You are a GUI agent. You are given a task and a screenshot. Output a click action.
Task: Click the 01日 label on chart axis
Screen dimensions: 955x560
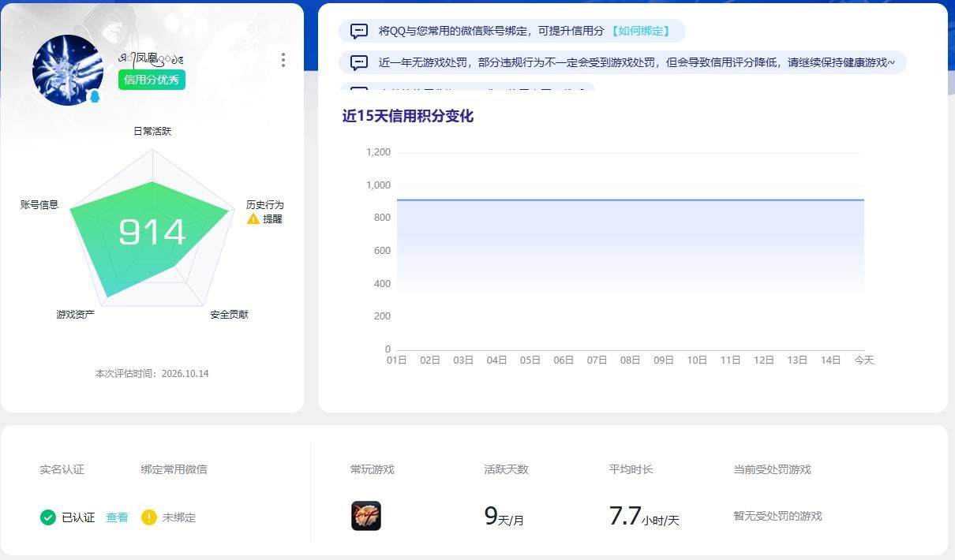[396, 360]
